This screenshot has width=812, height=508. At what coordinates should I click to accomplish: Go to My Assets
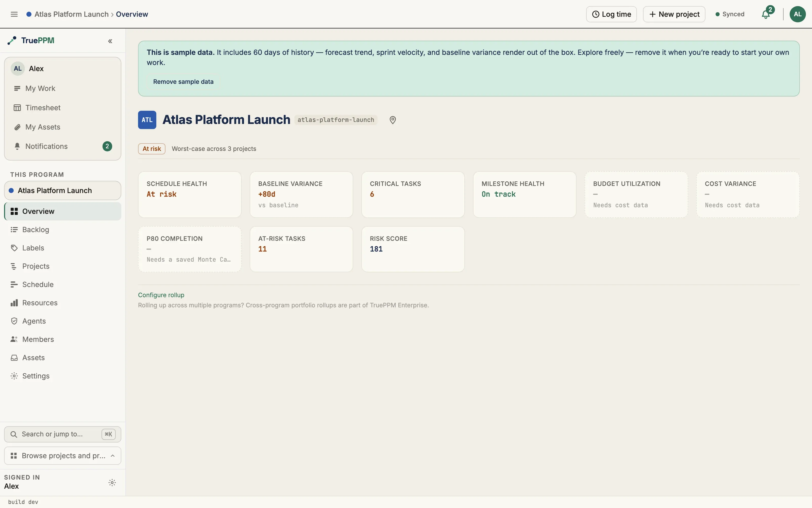coord(63,127)
